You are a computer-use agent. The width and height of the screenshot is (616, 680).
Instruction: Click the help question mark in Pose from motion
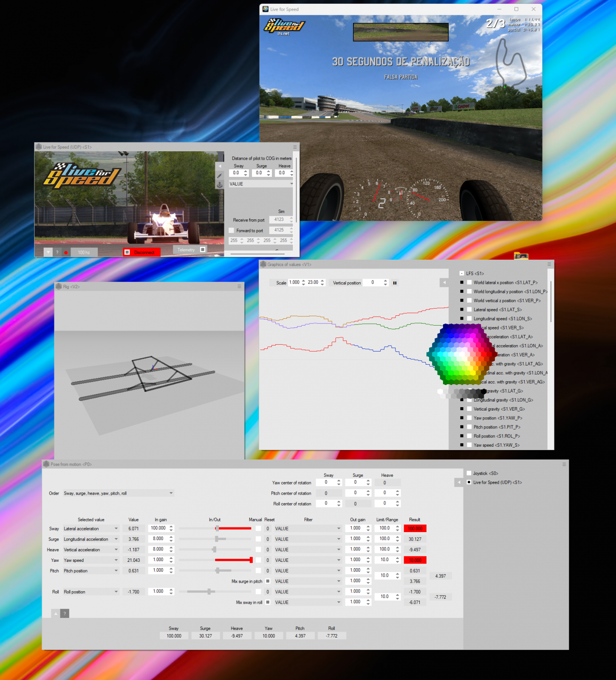point(65,613)
